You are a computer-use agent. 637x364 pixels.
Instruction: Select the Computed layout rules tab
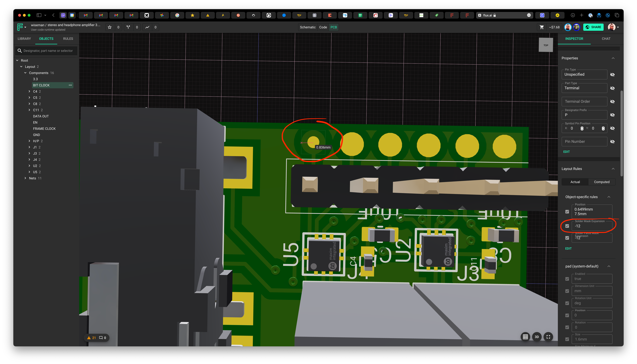coord(601,182)
